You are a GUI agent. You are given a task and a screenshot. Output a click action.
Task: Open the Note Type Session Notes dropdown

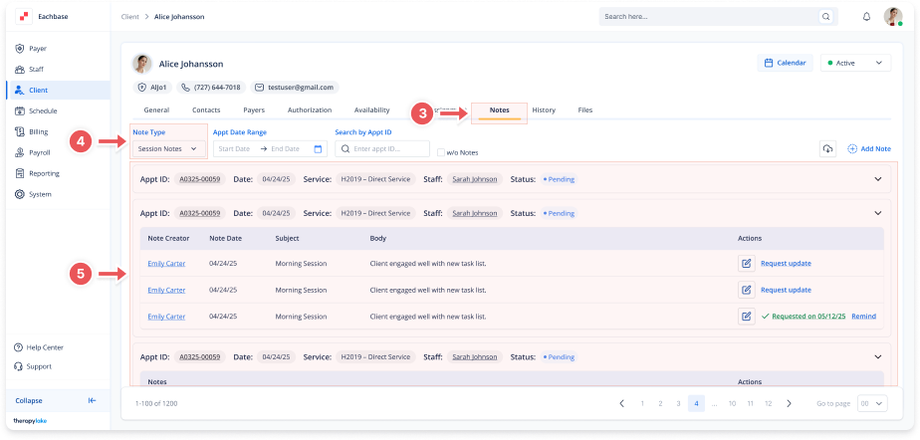[168, 149]
